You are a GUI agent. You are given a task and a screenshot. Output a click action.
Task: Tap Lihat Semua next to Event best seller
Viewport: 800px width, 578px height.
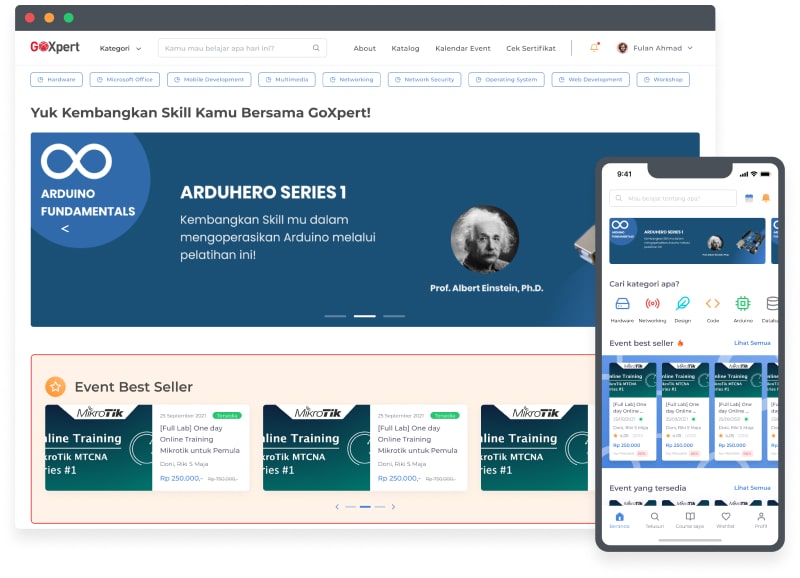[x=752, y=343]
